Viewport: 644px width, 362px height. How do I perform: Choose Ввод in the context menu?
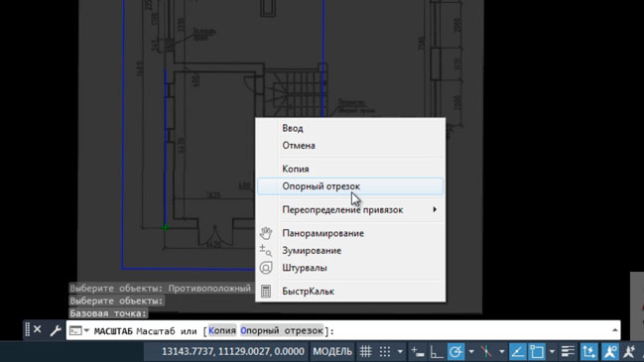350,129
